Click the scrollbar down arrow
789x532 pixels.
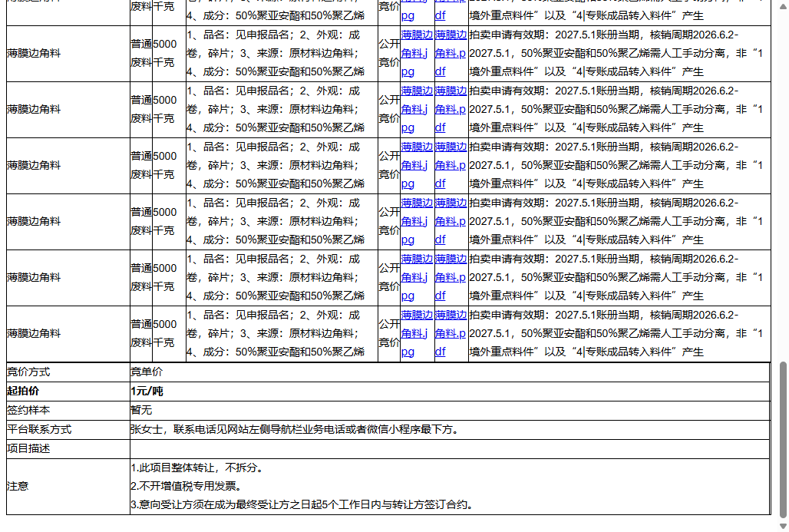pyautogui.click(x=782, y=526)
